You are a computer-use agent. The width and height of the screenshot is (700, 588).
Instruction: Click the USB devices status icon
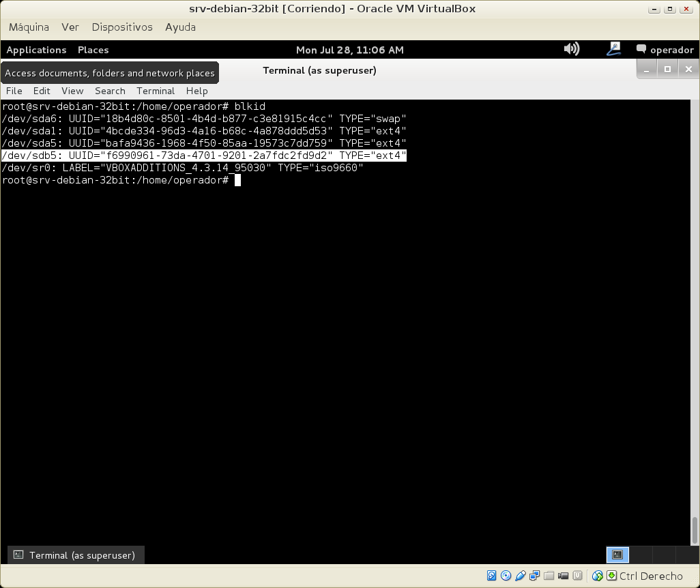521,576
